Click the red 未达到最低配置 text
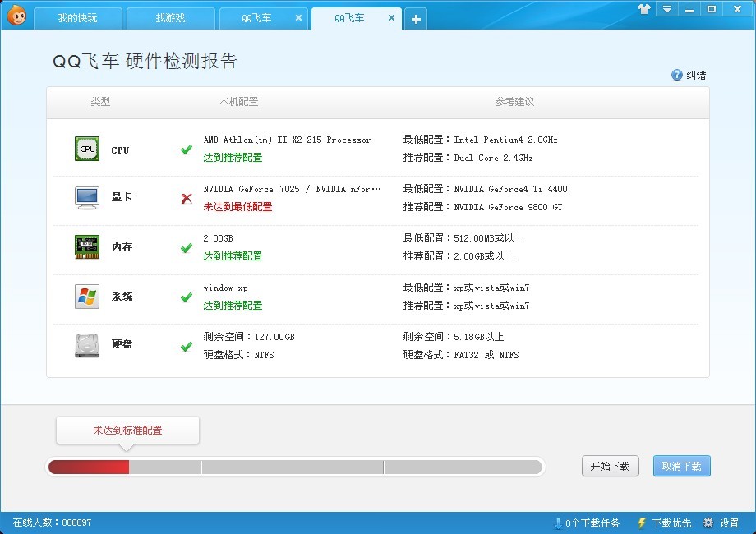This screenshot has height=534, width=756. [x=237, y=207]
